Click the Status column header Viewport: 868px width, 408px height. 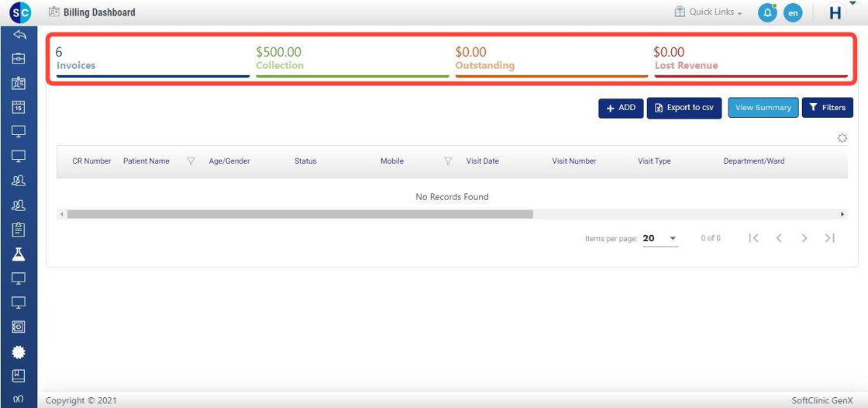[x=305, y=161]
